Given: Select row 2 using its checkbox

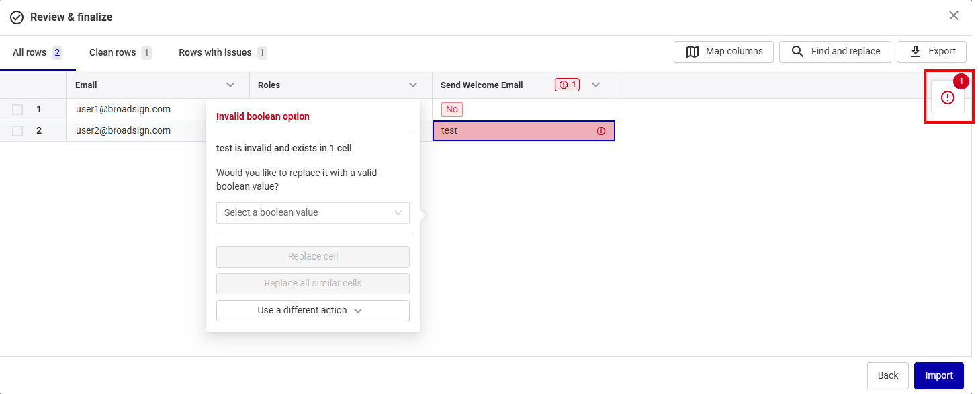Looking at the screenshot, I should coord(17,131).
